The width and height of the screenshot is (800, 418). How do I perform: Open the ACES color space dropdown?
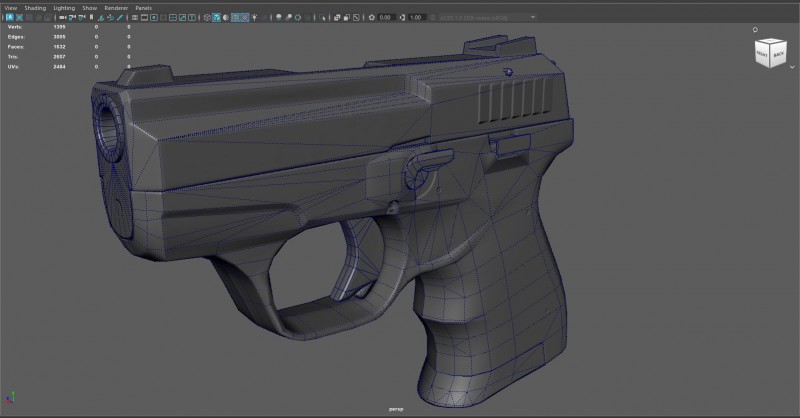coord(488,17)
